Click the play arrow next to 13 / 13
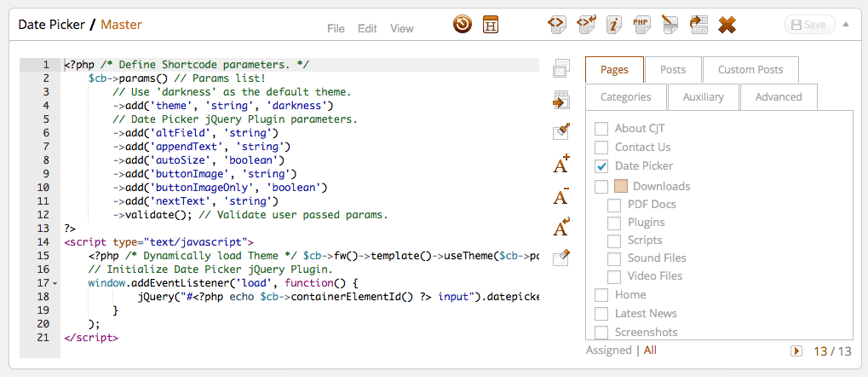 [796, 351]
